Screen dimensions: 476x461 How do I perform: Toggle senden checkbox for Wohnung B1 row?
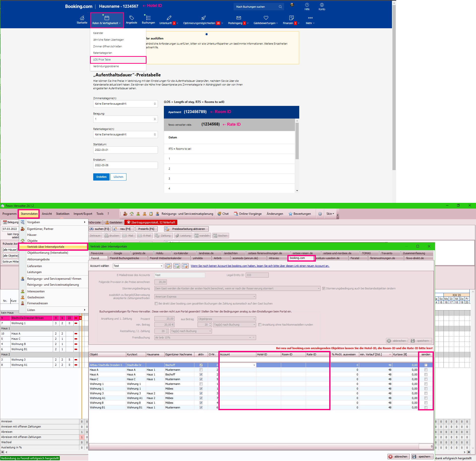coord(426,407)
